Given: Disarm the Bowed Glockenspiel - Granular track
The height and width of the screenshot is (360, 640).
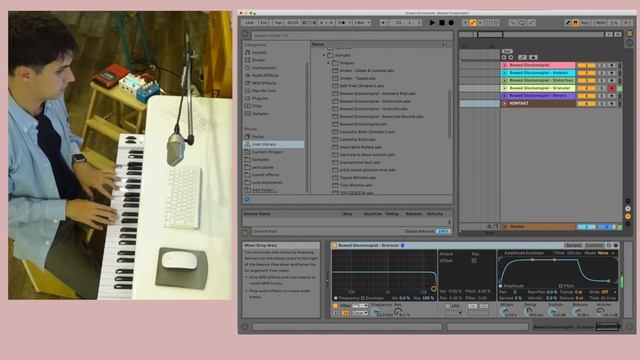Looking at the screenshot, I should pos(611,88).
